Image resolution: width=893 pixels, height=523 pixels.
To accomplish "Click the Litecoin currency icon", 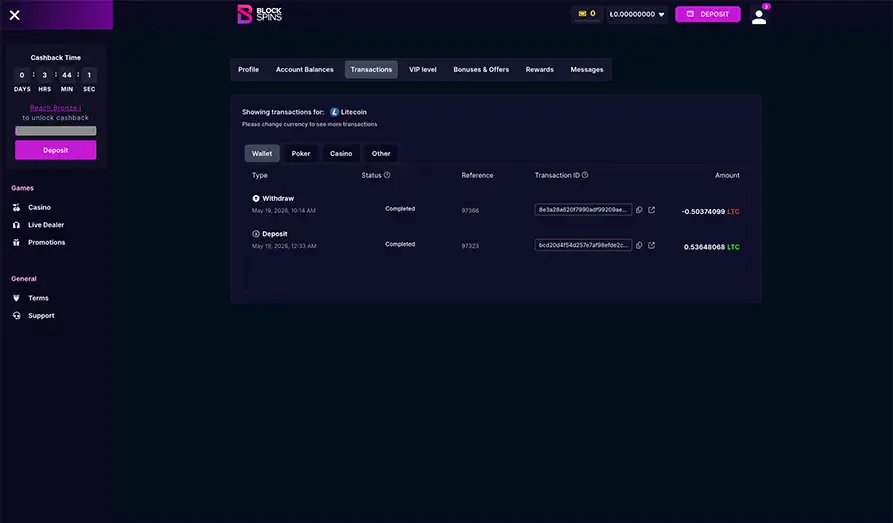I will [334, 112].
